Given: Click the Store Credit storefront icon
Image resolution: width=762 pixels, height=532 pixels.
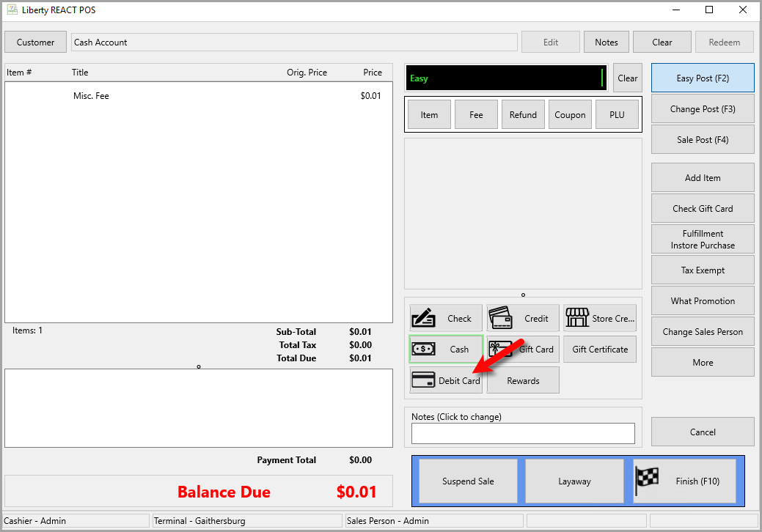Looking at the screenshot, I should (x=577, y=317).
